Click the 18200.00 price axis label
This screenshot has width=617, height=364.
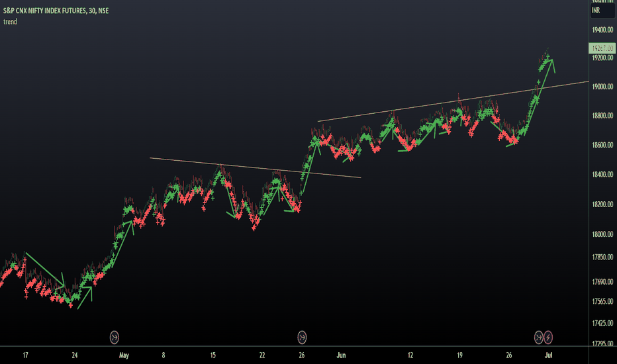point(602,205)
